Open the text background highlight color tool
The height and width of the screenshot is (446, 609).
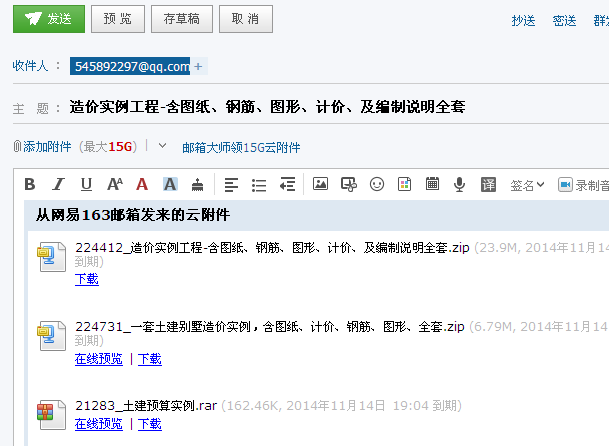[170, 184]
